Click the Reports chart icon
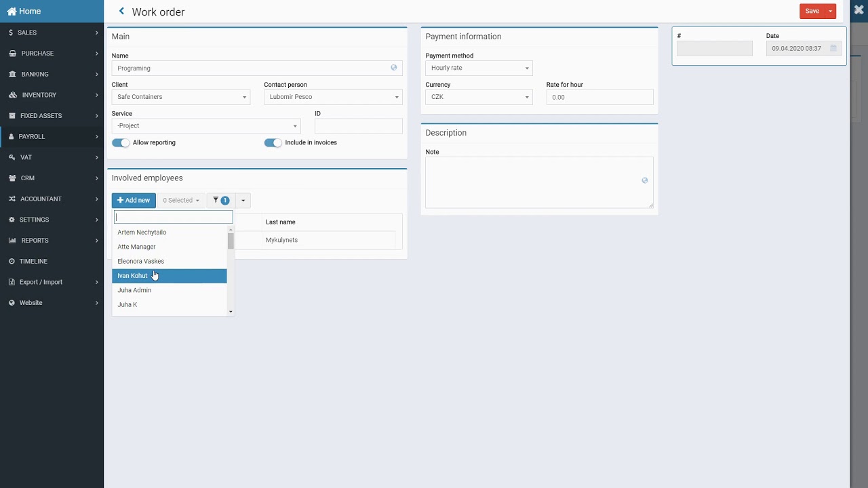This screenshot has height=488, width=868. pos(12,241)
